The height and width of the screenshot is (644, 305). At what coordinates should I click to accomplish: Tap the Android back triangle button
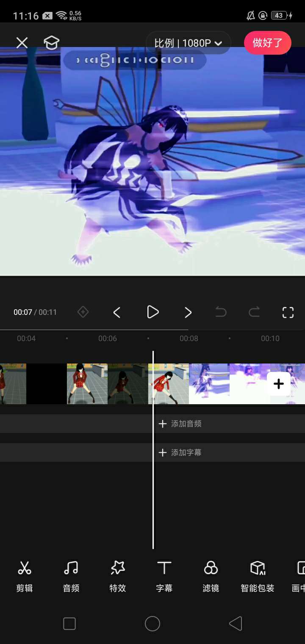point(236,624)
